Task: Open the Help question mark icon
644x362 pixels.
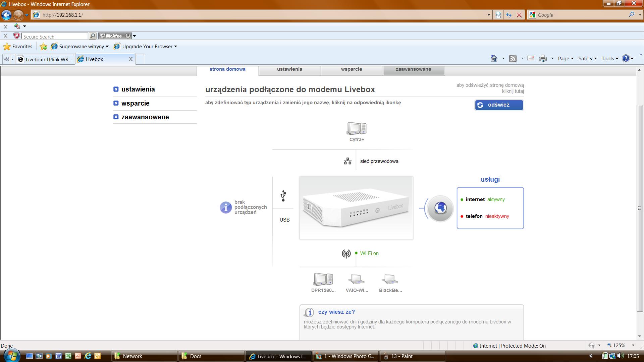Action: point(626,58)
